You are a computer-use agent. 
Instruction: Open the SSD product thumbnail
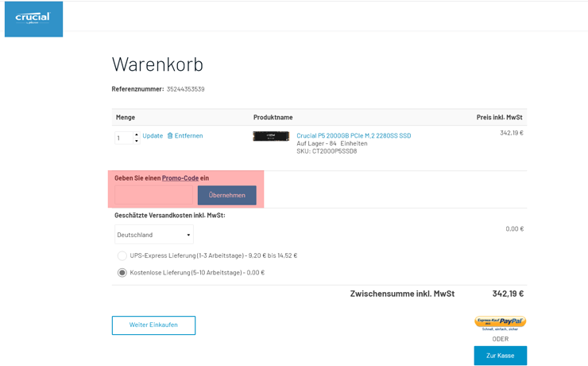click(271, 136)
